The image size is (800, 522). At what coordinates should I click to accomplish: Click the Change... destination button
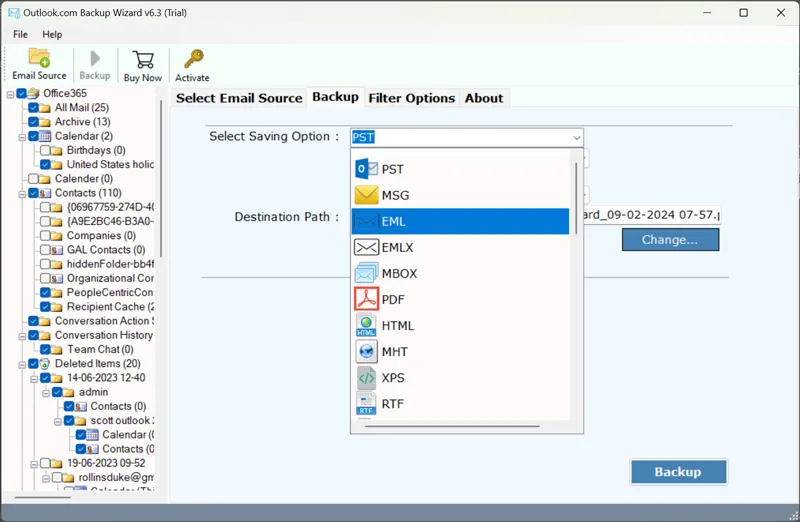click(669, 240)
